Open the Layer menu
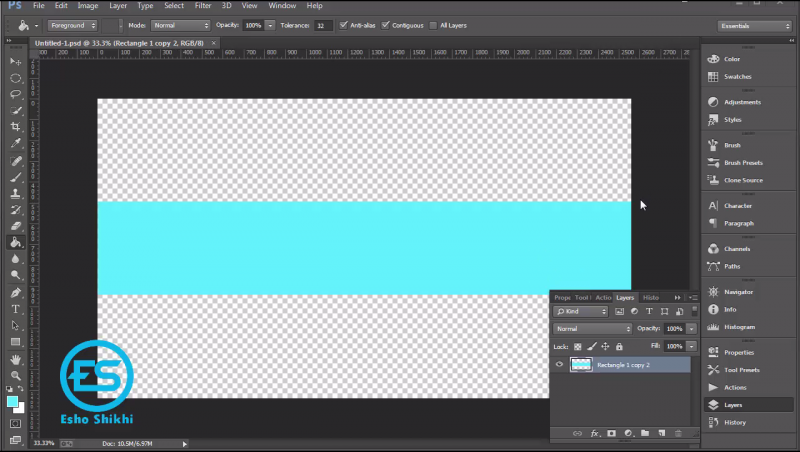 (118, 6)
